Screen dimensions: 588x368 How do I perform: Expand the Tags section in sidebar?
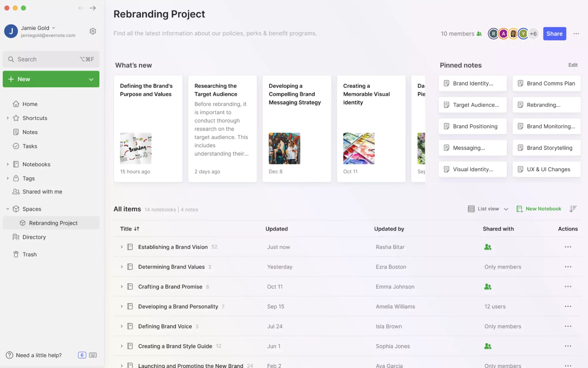coord(7,178)
